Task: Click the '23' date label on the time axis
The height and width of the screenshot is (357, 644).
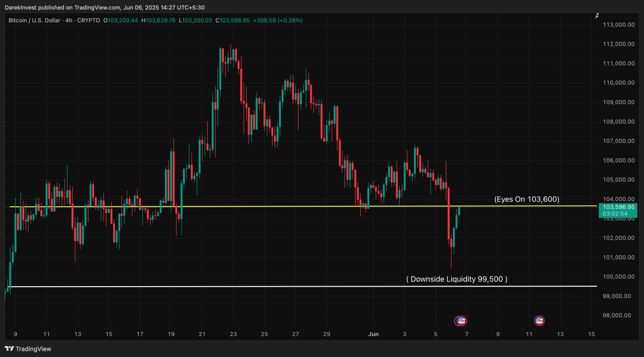Action: (233, 334)
